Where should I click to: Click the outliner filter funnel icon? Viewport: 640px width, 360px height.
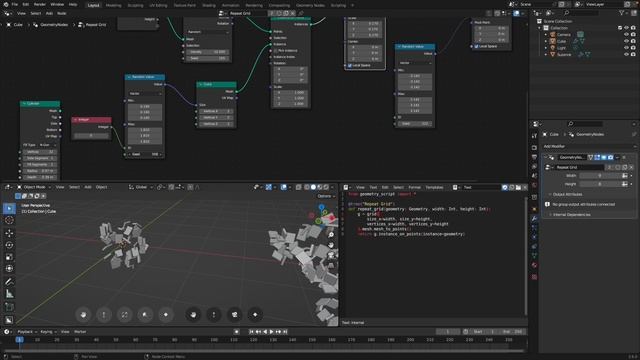[x=622, y=13]
